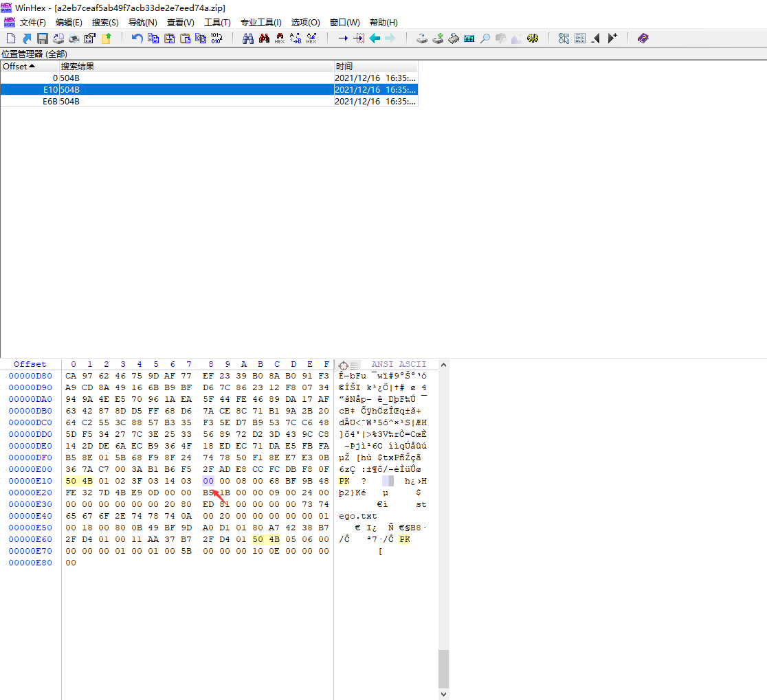Click the Offset header of the hex view
767x700 pixels.
30,364
